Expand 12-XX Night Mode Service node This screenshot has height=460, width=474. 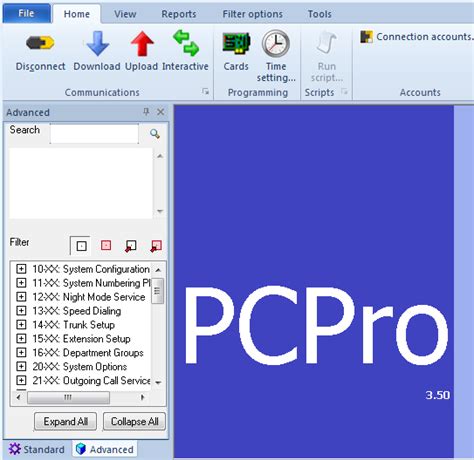point(21,297)
